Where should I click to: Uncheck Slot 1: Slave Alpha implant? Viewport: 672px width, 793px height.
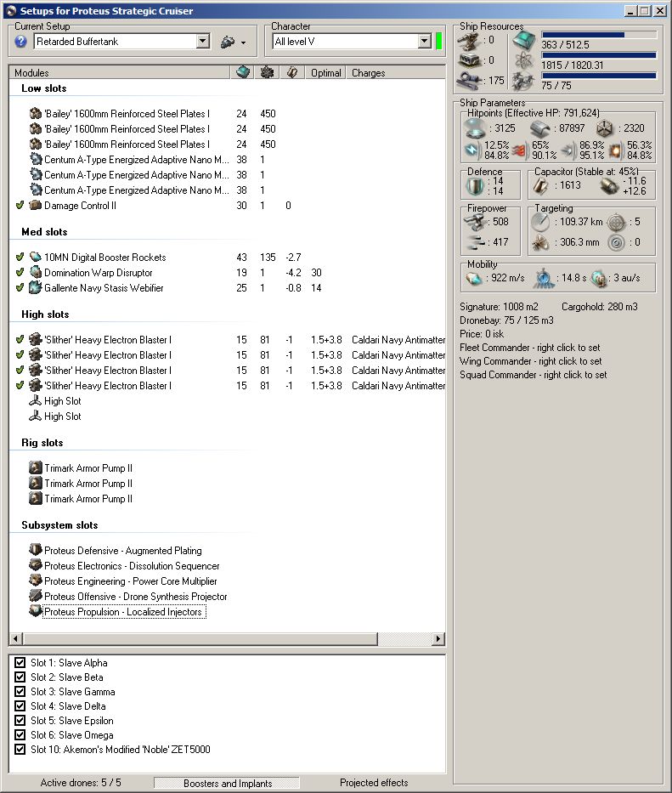(x=20, y=662)
